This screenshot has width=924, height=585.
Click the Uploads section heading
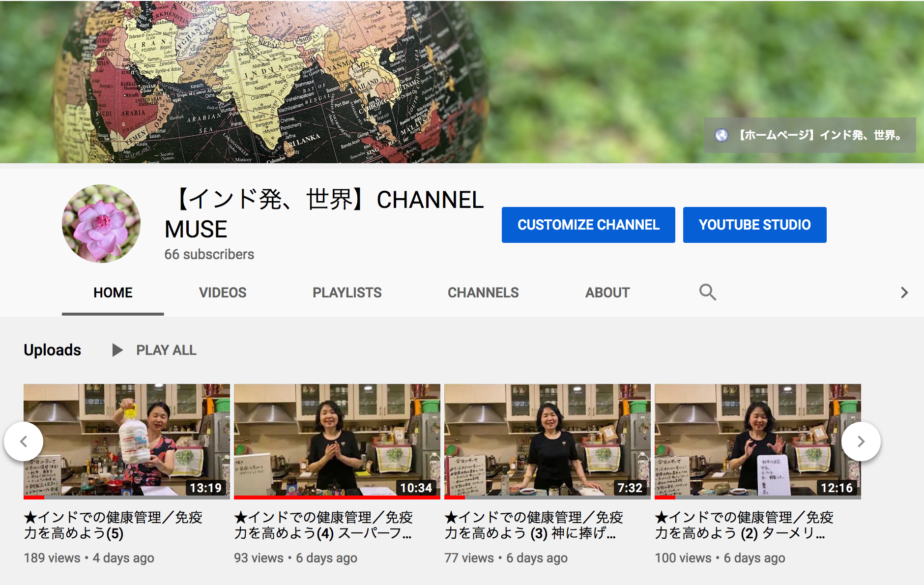click(x=53, y=350)
